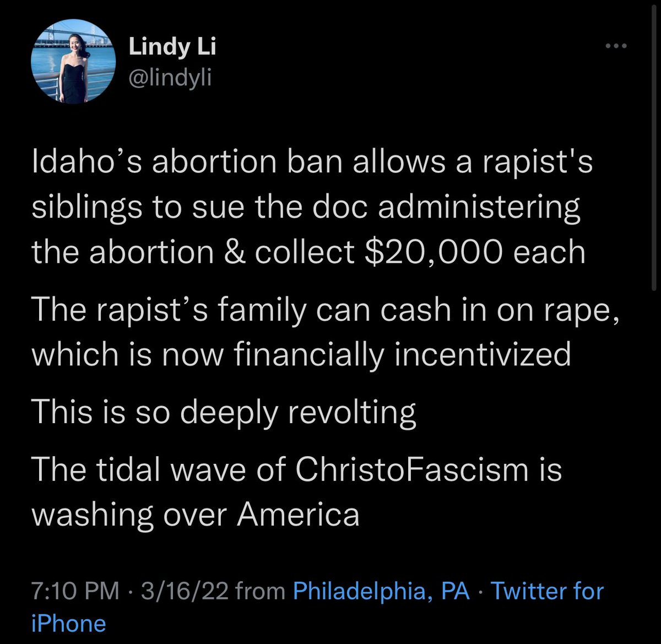Image resolution: width=661 pixels, height=644 pixels.
Task: Select the paragraph starting "The rapist's family"
Action: (x=325, y=332)
